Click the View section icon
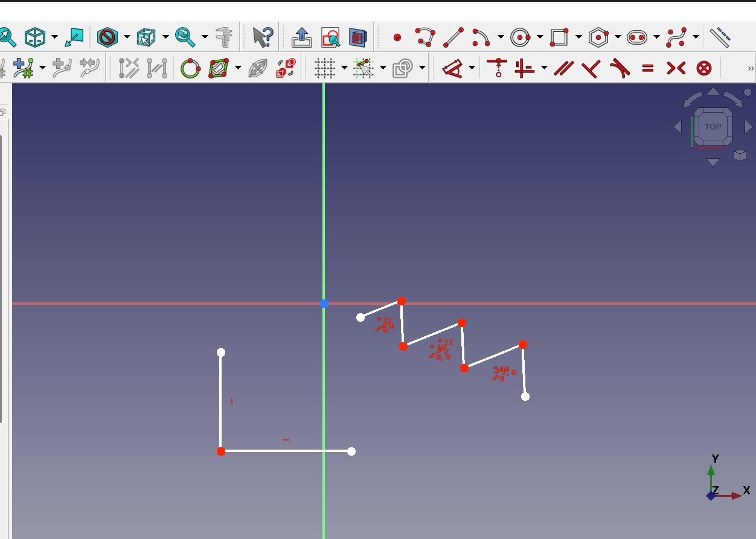The height and width of the screenshot is (539, 756). [358, 37]
